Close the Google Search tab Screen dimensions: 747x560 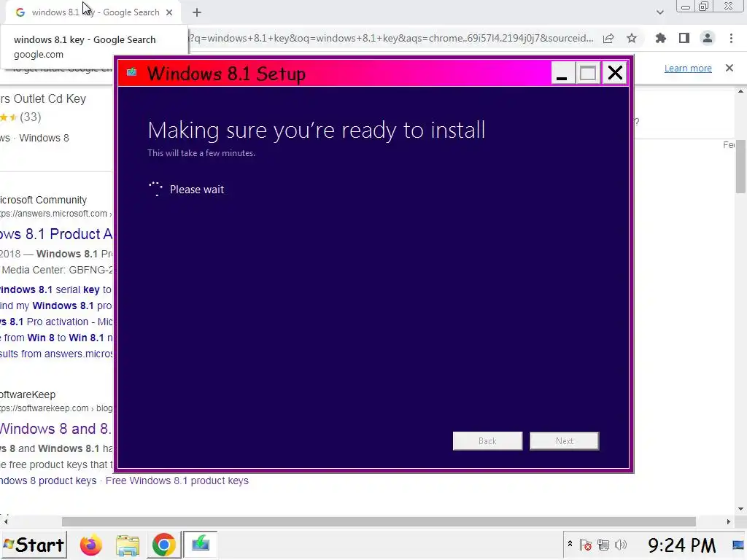pyautogui.click(x=169, y=12)
